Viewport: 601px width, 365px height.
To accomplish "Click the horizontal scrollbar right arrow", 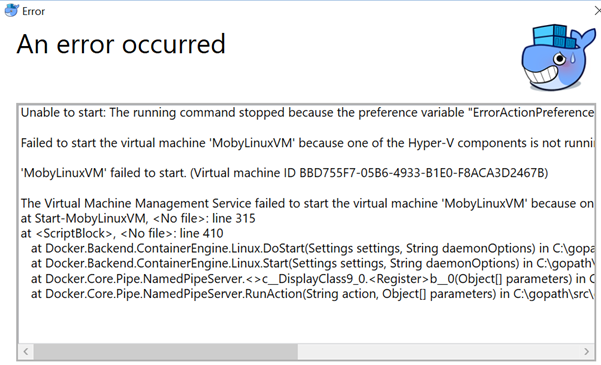I will pyautogui.click(x=586, y=352).
